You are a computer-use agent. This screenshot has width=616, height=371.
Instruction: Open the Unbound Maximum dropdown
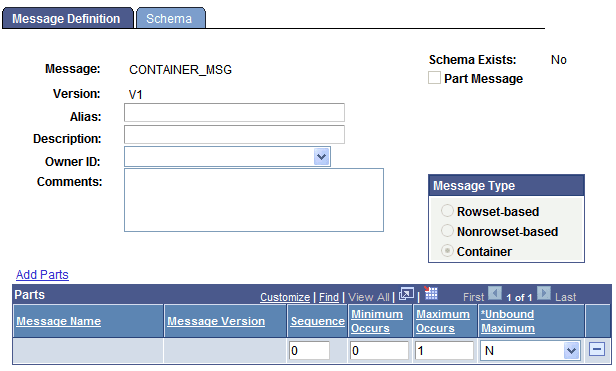tap(571, 351)
